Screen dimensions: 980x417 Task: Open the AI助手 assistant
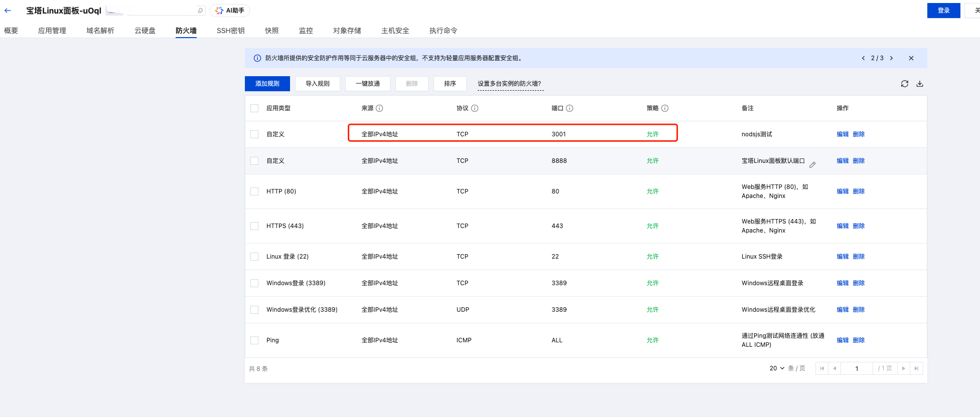(x=230, y=11)
